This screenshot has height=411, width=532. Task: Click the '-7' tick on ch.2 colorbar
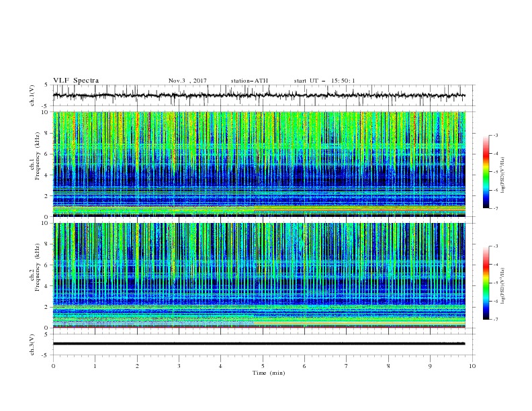point(495,320)
